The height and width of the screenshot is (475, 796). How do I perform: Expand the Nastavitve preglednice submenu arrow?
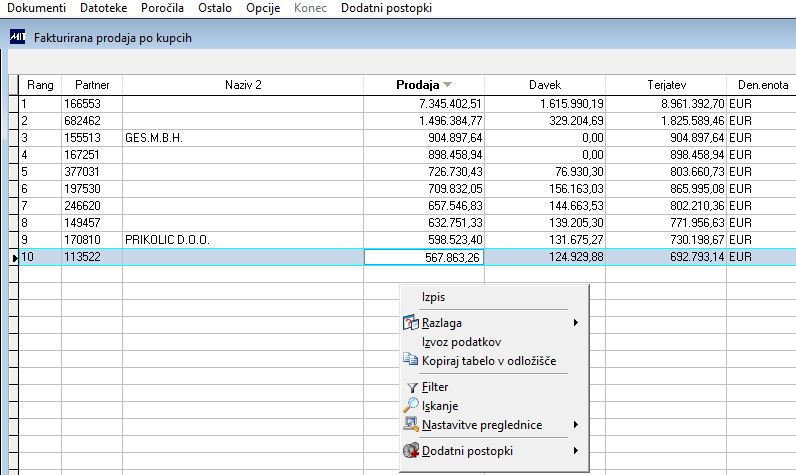(575, 424)
